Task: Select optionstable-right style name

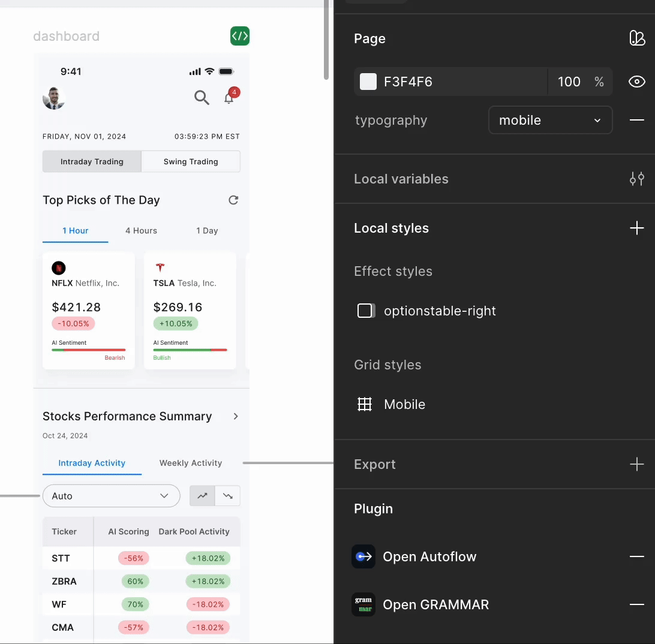Action: (440, 311)
